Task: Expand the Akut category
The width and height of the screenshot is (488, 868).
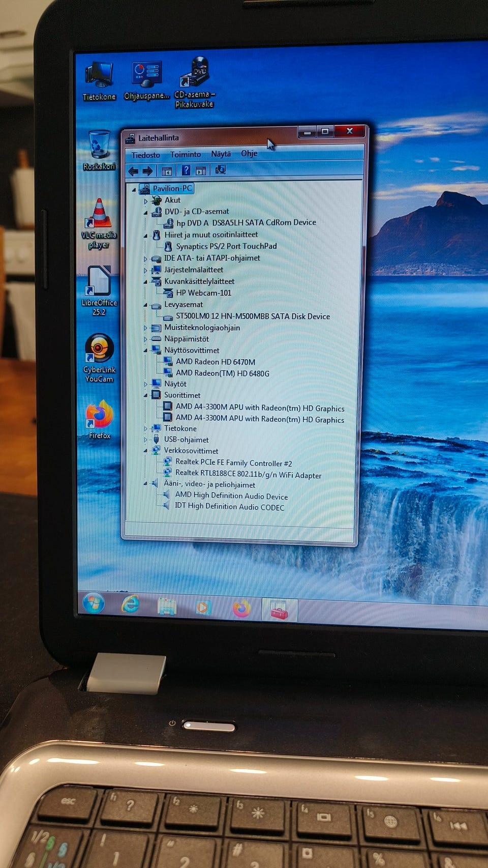Action: 145,201
